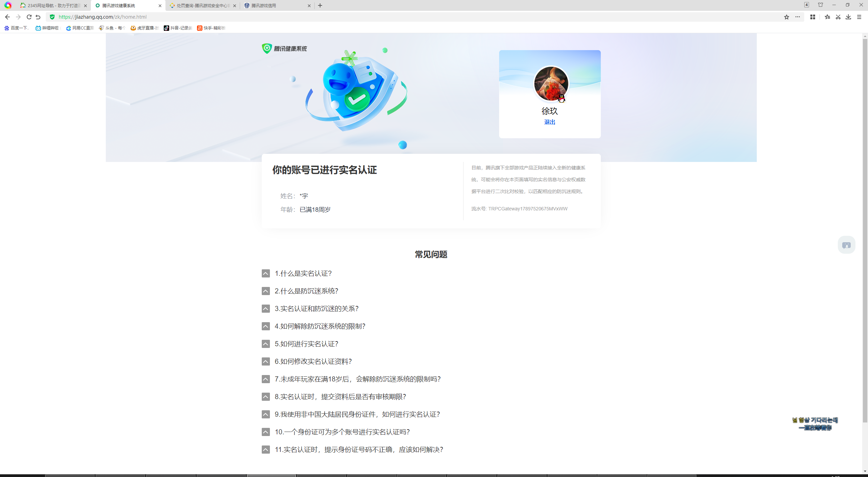The image size is (868, 477).
Task: Click the green security shield in address bar
Action: (52, 17)
